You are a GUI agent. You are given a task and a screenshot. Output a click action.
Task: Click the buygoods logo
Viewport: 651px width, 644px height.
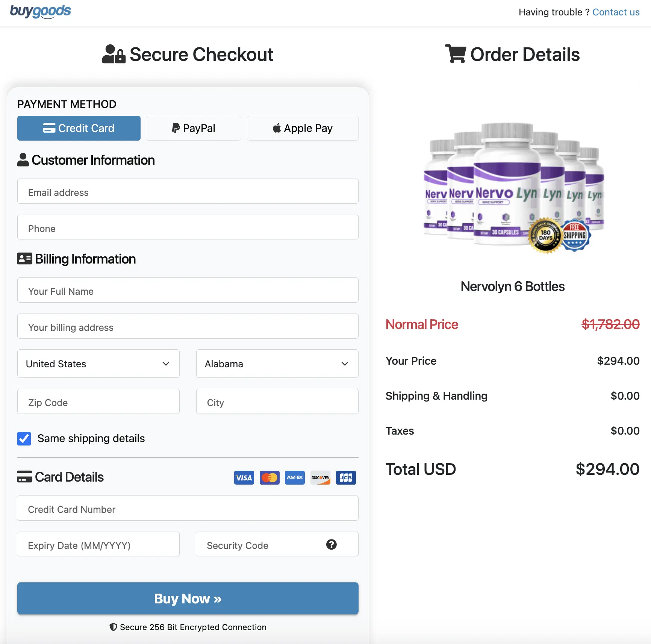[40, 11]
